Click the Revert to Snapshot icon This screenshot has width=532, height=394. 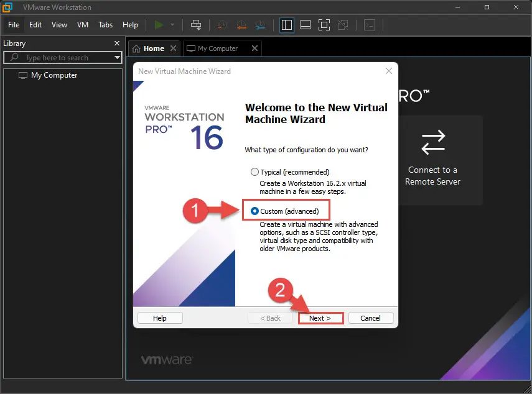241,25
